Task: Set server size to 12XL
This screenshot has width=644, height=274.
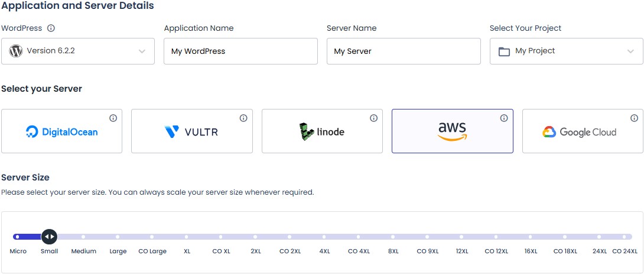Action: pyautogui.click(x=461, y=237)
